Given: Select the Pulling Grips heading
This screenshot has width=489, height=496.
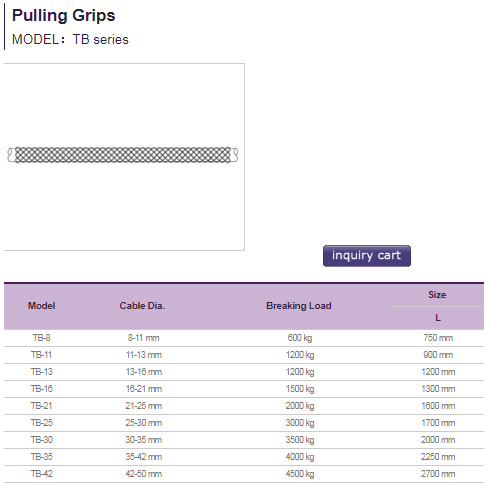Looking at the screenshot, I should coord(63,15).
